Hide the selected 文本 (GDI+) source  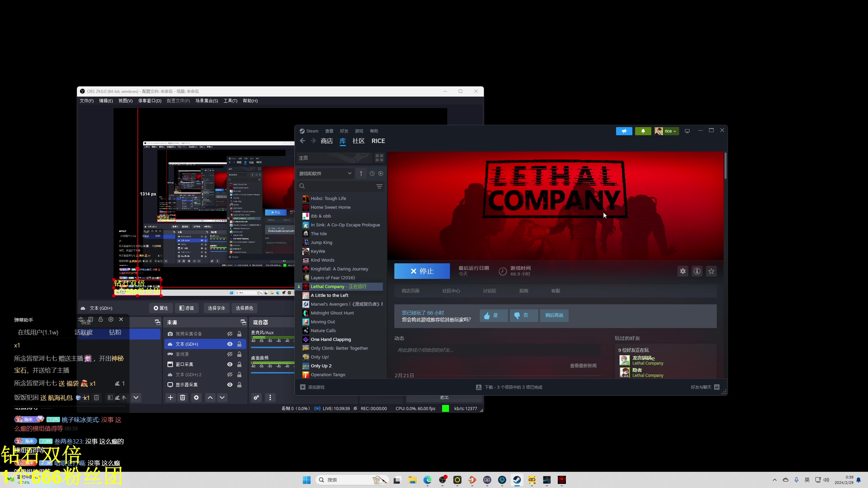(x=230, y=344)
